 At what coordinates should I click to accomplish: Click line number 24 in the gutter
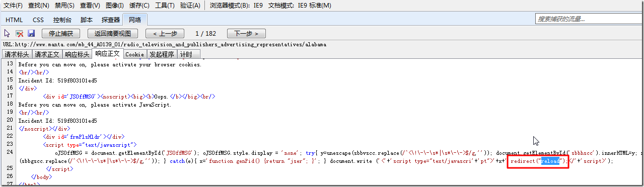click(10, 153)
